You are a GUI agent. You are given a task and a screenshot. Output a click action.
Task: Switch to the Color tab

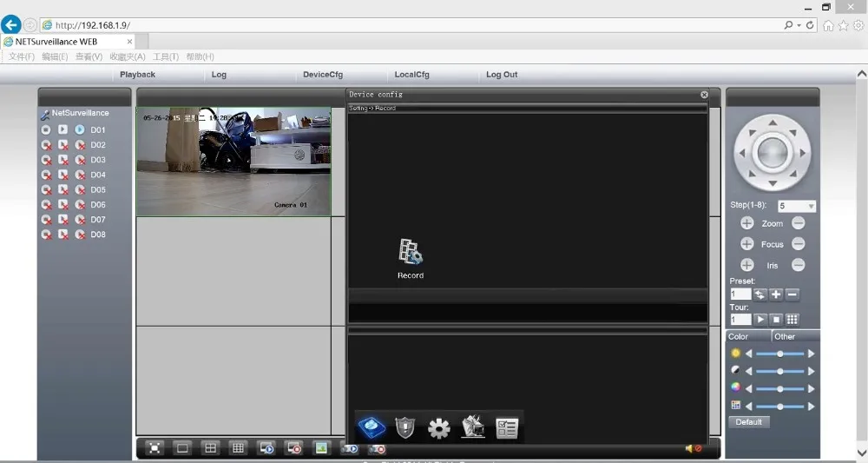748,337
